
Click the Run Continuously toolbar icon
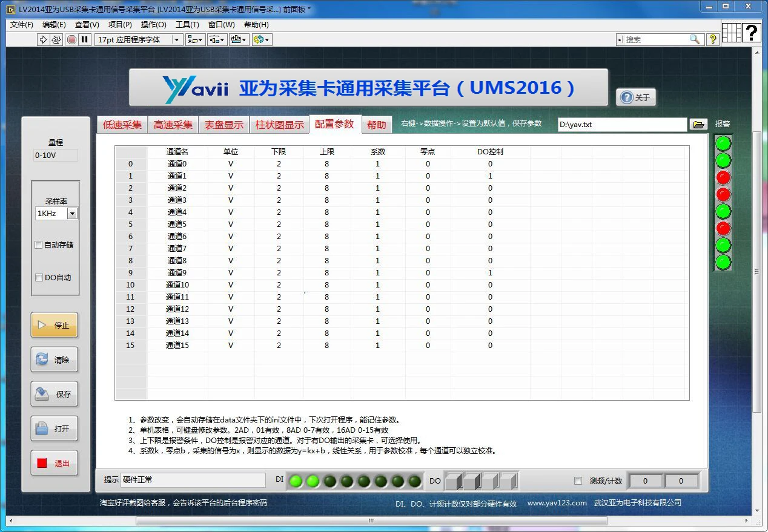[x=56, y=39]
